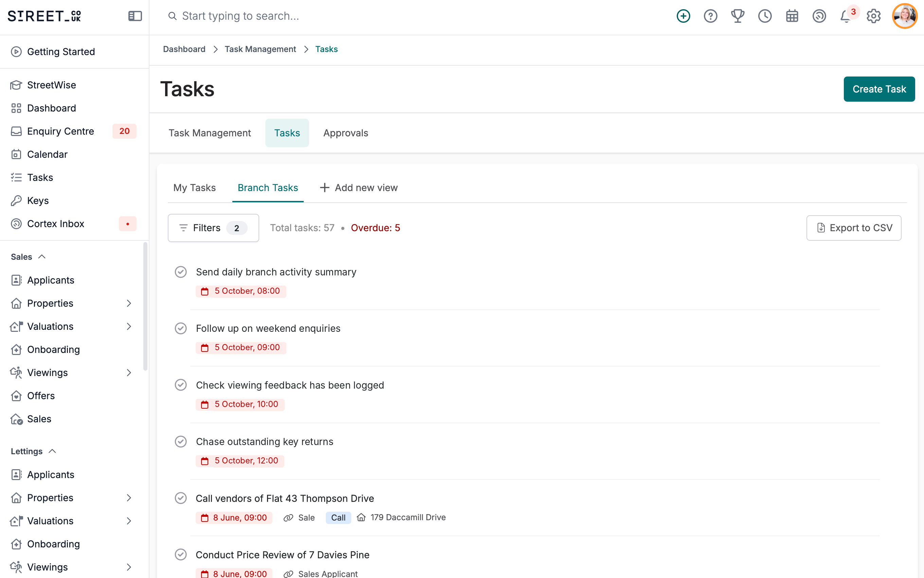Mark Check viewing feedback task complete
Image resolution: width=924 pixels, height=578 pixels.
(x=181, y=385)
